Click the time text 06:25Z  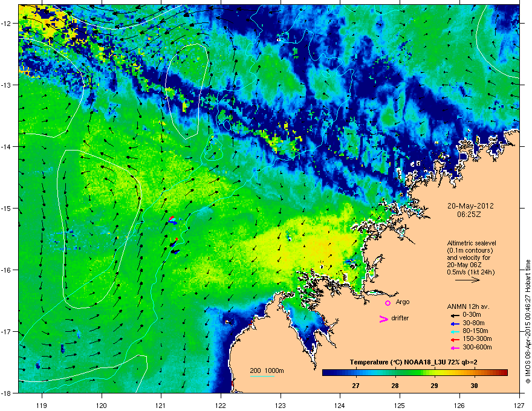coord(469,215)
